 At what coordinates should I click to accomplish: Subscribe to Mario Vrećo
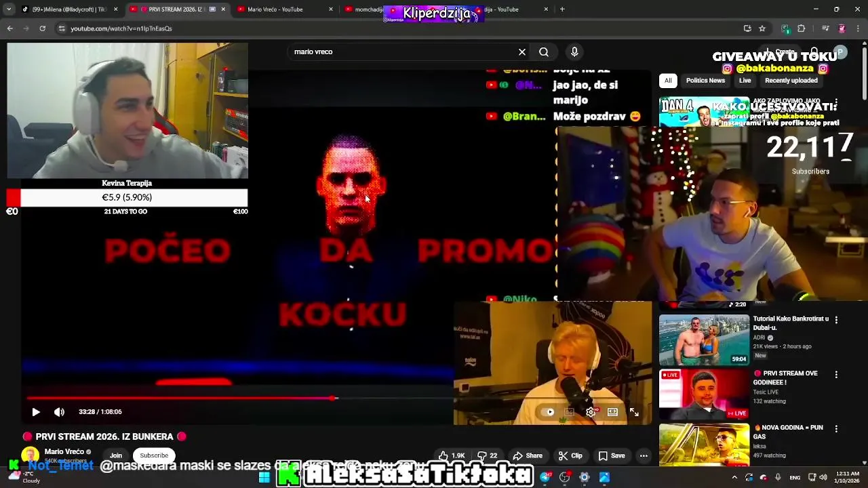(154, 455)
